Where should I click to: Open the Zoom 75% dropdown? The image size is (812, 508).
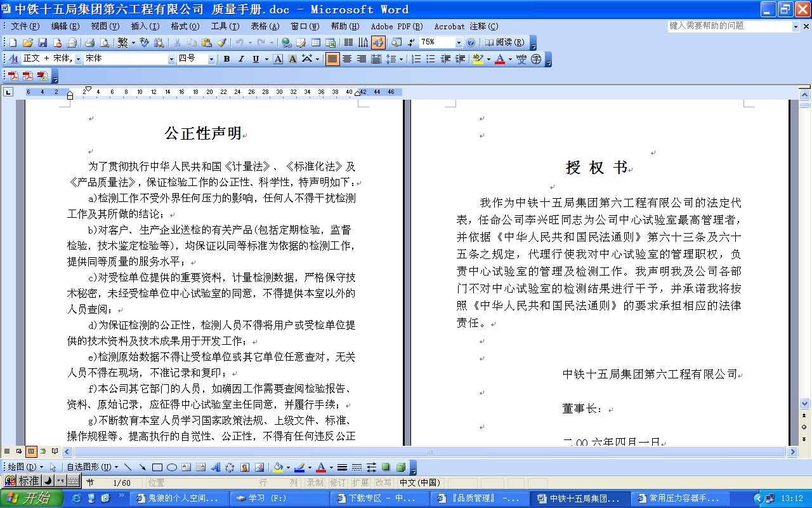pyautogui.click(x=459, y=43)
